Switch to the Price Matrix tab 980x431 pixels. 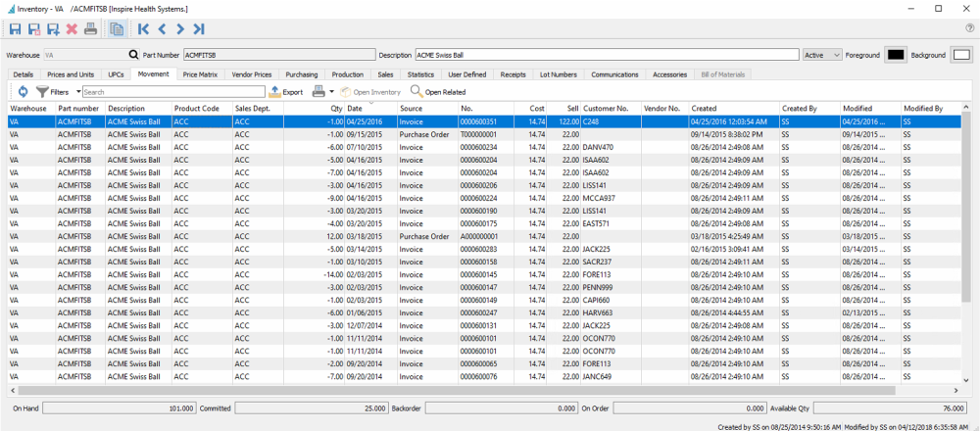click(200, 74)
